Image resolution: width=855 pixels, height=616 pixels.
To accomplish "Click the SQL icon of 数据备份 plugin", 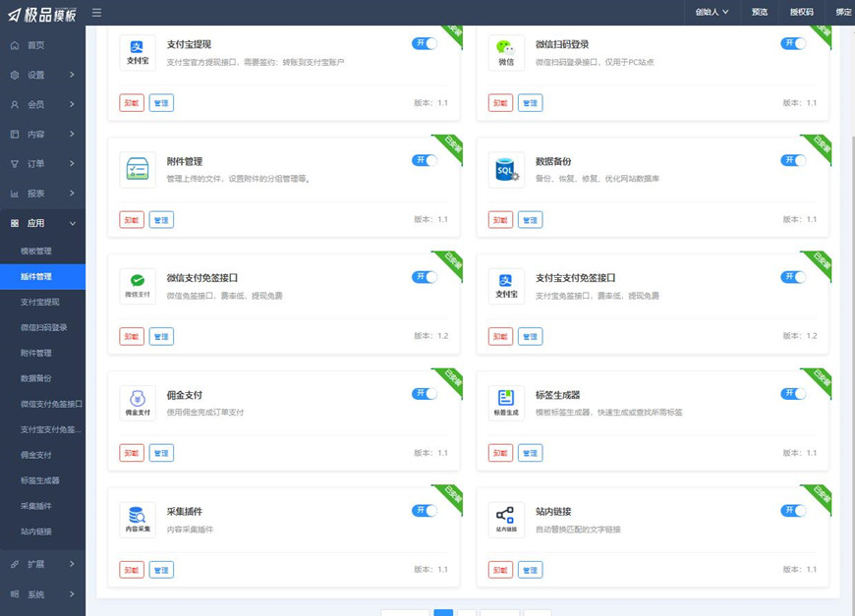I will pos(506,170).
